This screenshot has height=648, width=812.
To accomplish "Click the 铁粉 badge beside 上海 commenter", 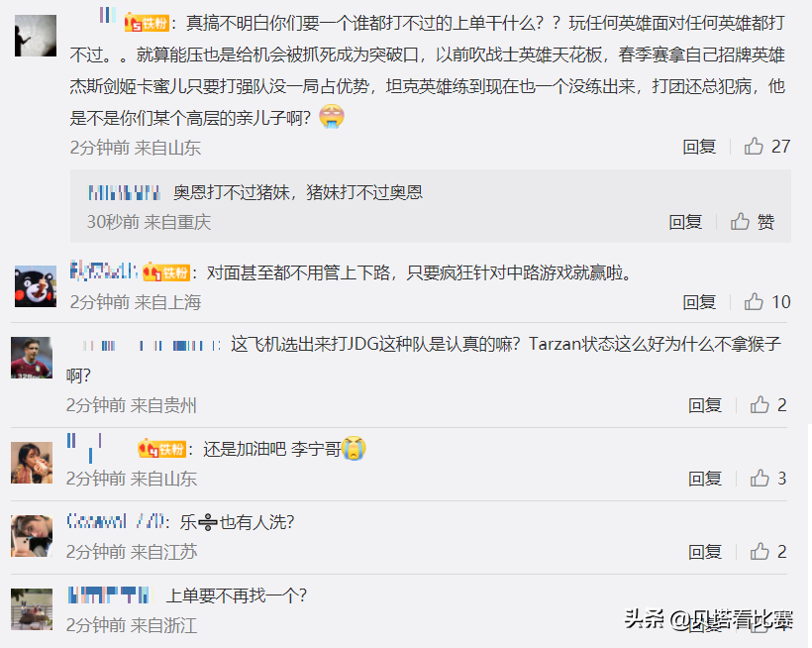I will click(x=166, y=271).
